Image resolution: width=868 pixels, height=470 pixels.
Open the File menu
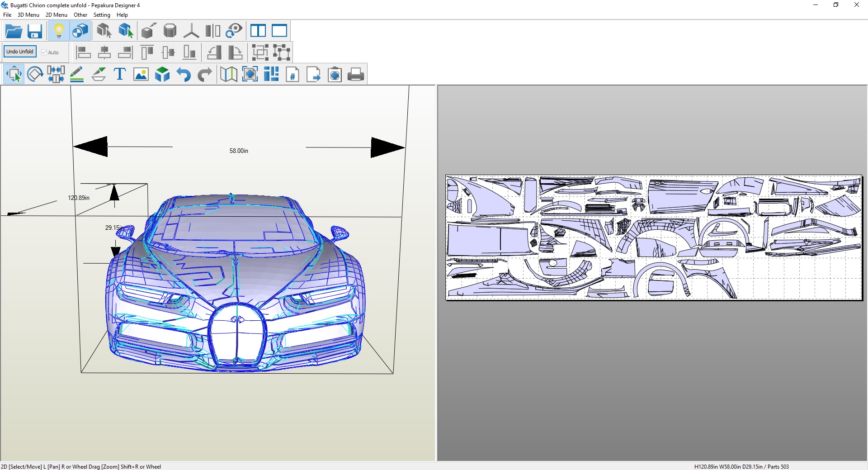pyautogui.click(x=7, y=15)
